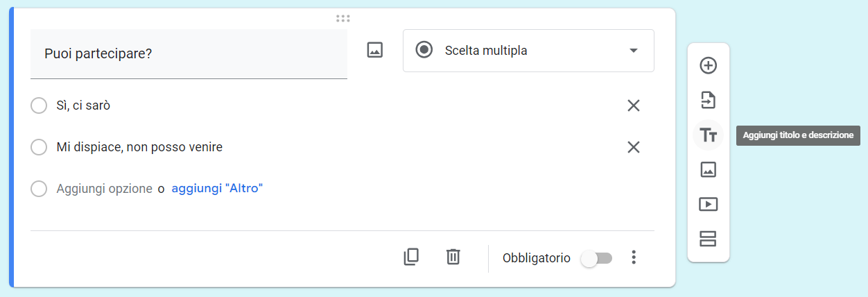868x297 pixels.
Task: Click the drag handle above the question
Action: click(342, 18)
